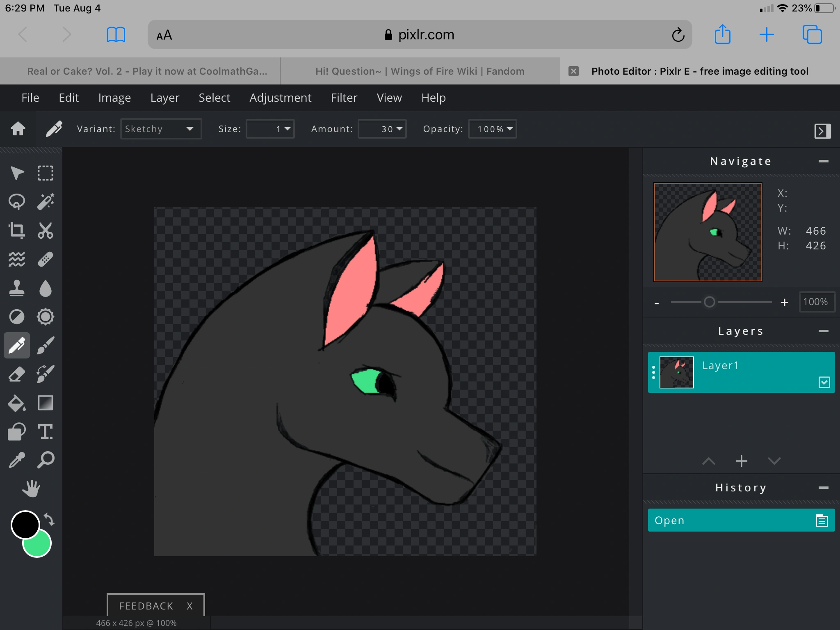840x630 pixels.
Task: Open the Variant Sketchy dropdown
Action: coord(161,129)
